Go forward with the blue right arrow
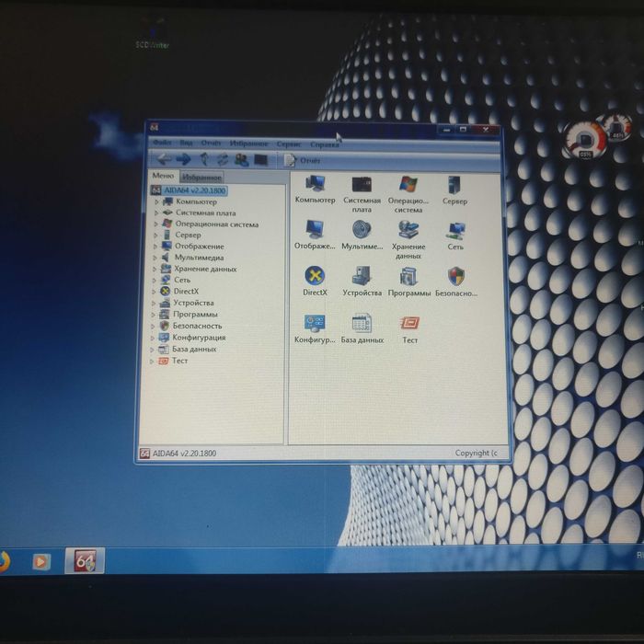 [x=183, y=159]
